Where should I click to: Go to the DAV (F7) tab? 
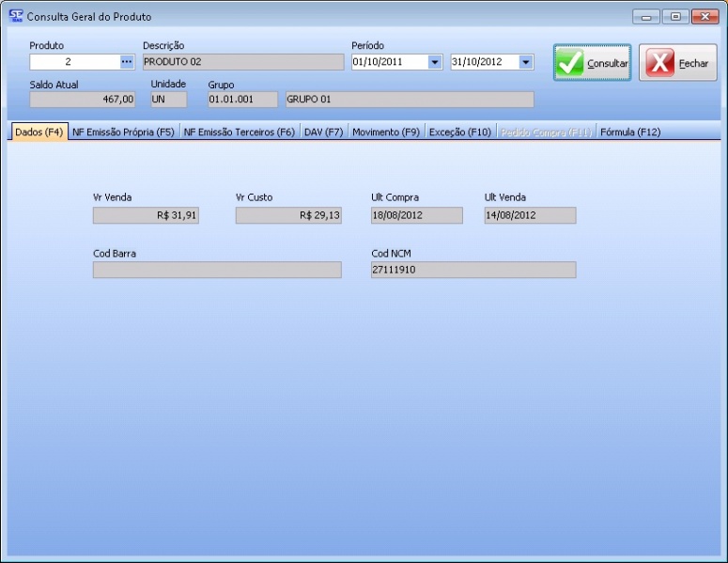(x=323, y=133)
